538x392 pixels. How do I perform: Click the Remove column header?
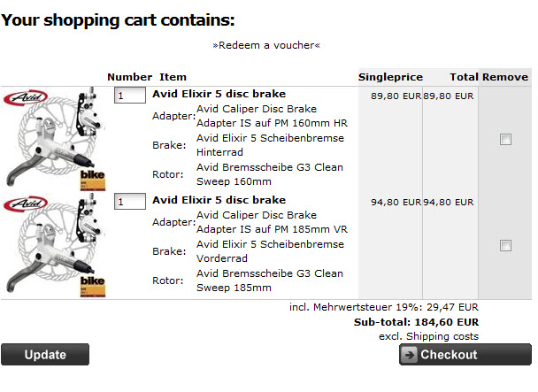505,77
